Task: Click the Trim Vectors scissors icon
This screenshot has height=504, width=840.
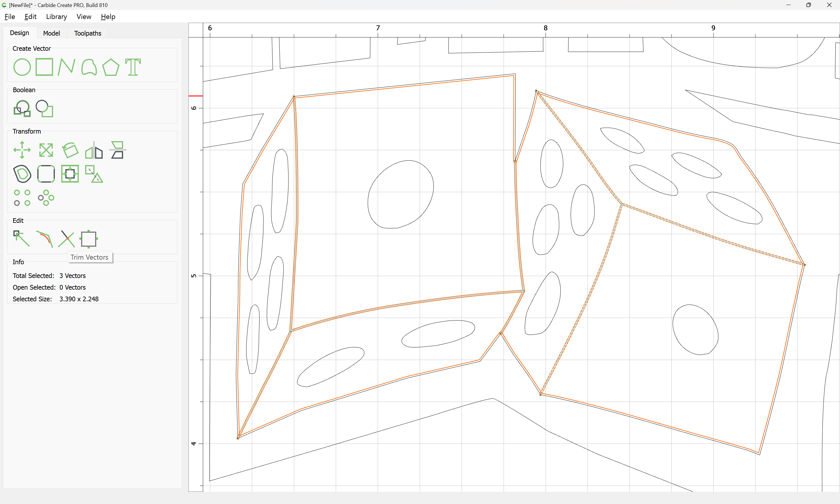Action: coord(66,239)
